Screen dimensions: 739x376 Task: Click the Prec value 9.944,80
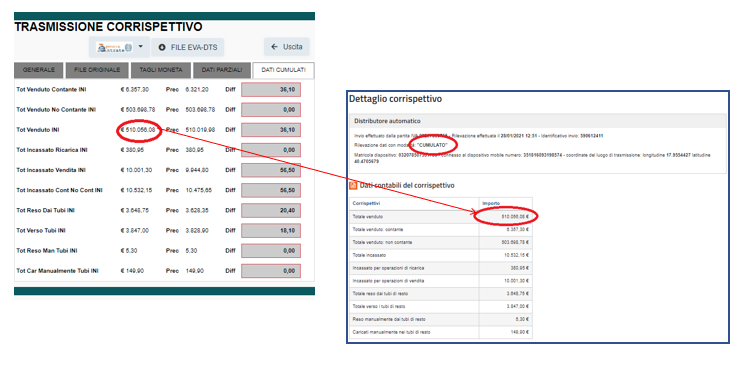197,170
